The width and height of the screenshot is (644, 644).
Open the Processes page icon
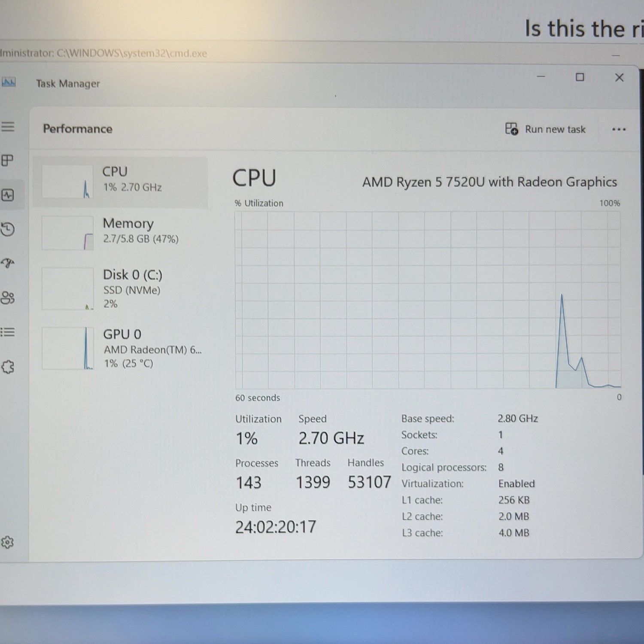(x=8, y=161)
